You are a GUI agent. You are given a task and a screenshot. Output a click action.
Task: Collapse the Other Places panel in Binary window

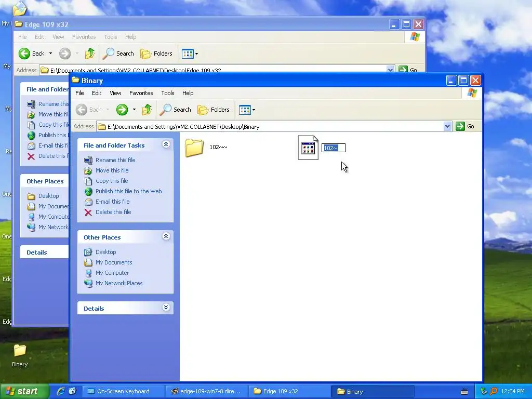166,236
